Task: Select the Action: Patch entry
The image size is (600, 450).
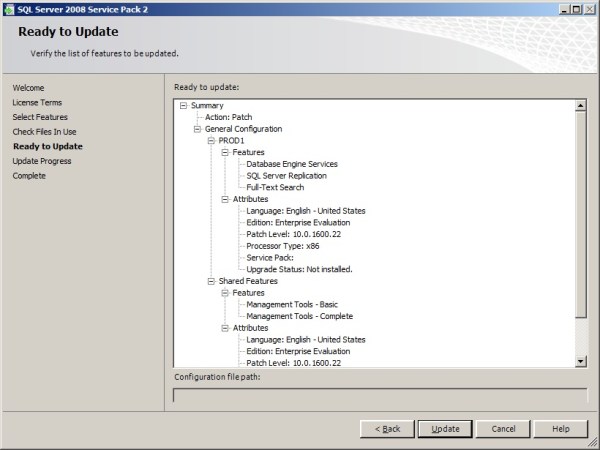Action: pos(228,117)
